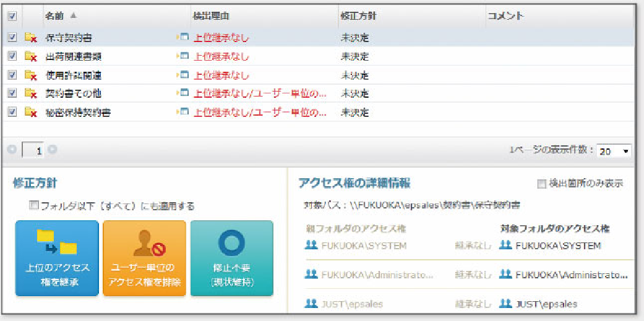Click 未決定 in 使用許諾関連 row
The height and width of the screenshot is (321, 644).
(x=354, y=75)
